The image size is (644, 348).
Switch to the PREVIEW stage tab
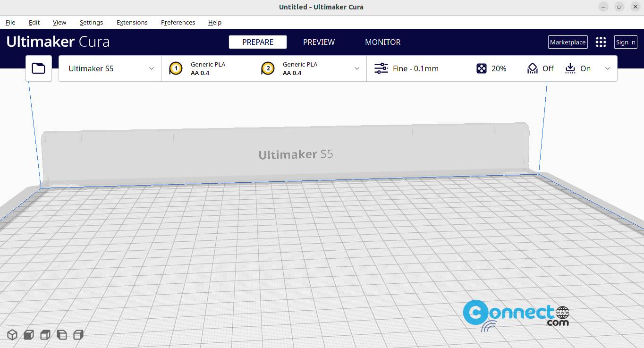(319, 42)
